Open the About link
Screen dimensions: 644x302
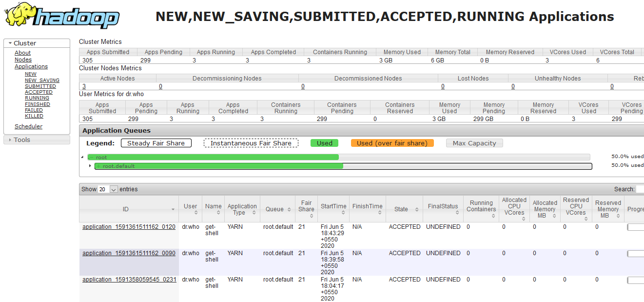click(x=22, y=53)
